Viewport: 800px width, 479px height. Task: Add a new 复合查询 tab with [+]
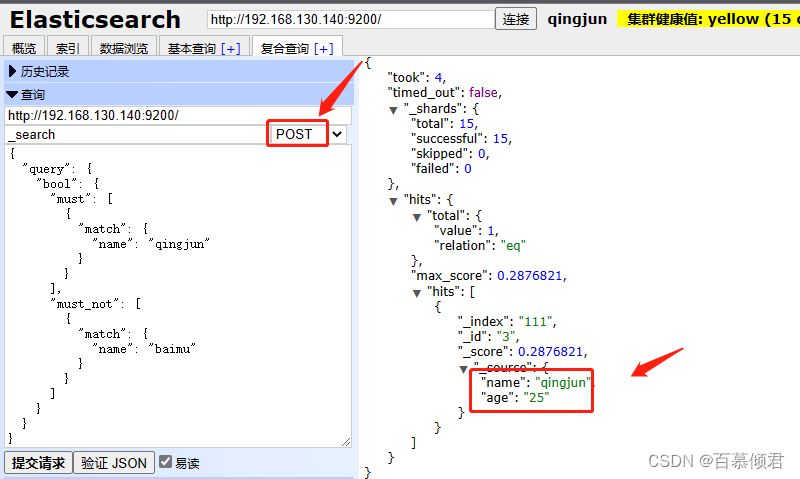(x=323, y=48)
